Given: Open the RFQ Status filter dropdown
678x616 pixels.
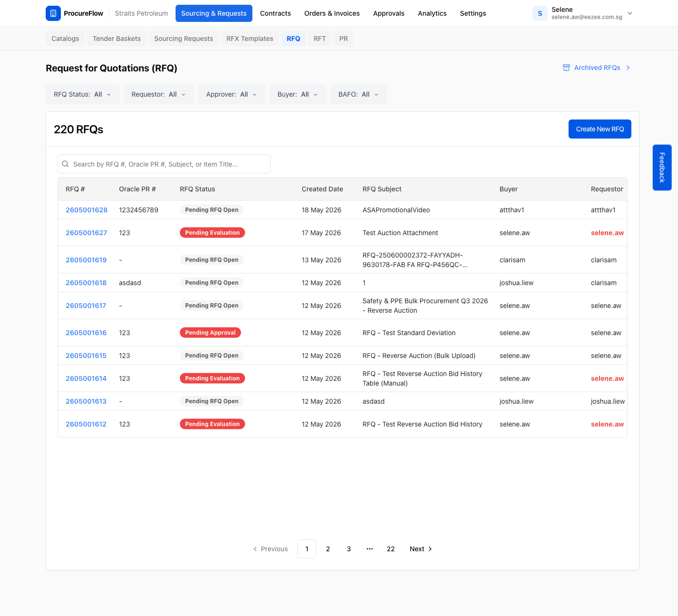Looking at the screenshot, I should [x=83, y=94].
